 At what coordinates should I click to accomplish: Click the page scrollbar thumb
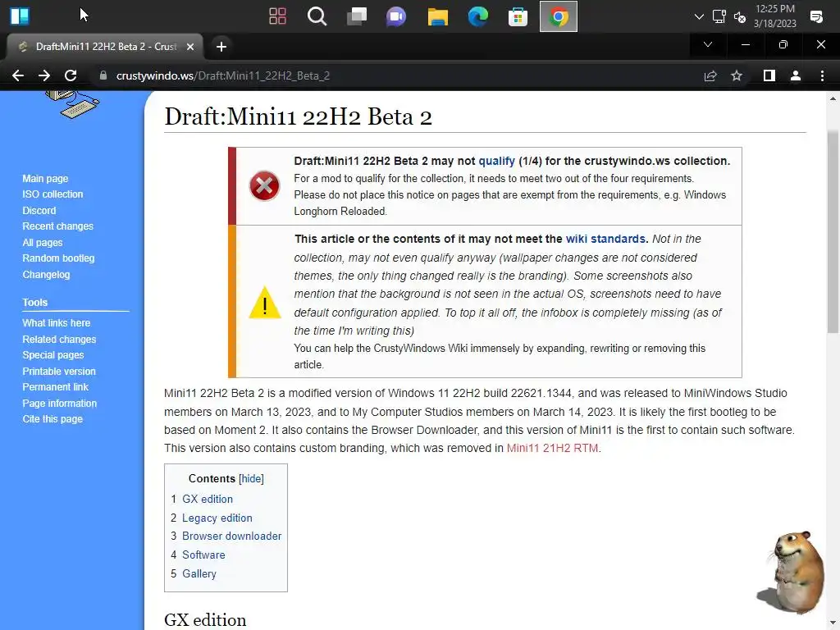tap(833, 231)
